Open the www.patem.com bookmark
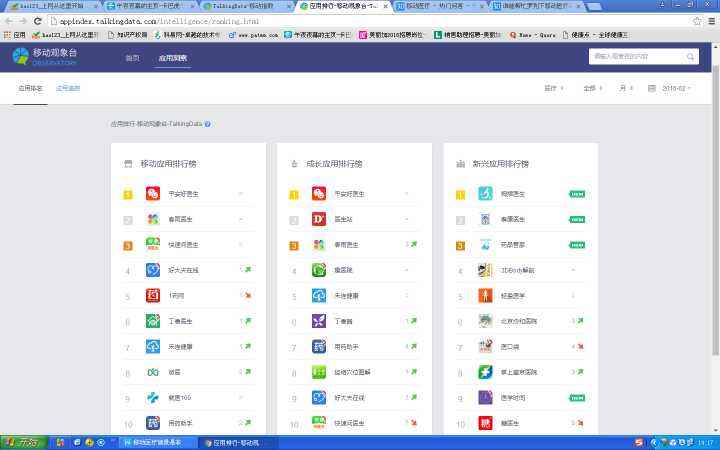Viewport: 720px width, 450px height. point(253,35)
